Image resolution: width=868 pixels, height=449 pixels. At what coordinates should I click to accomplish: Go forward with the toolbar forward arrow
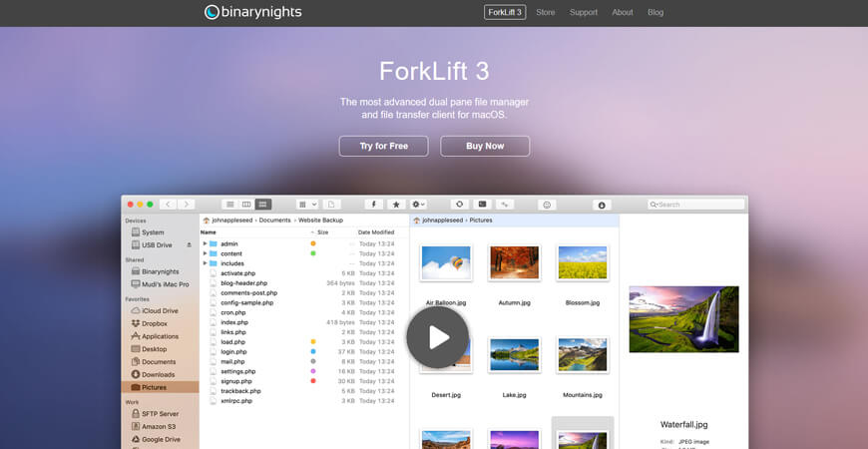pyautogui.click(x=186, y=205)
